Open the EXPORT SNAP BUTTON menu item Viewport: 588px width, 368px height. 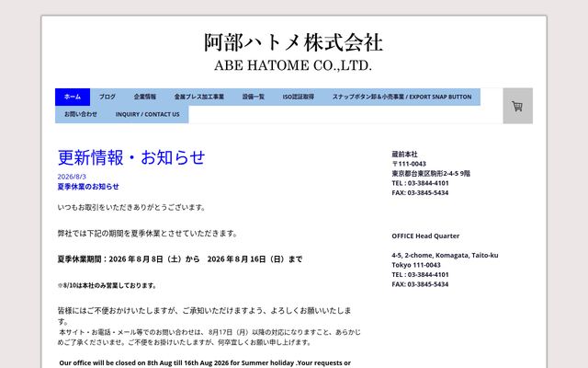[401, 97]
